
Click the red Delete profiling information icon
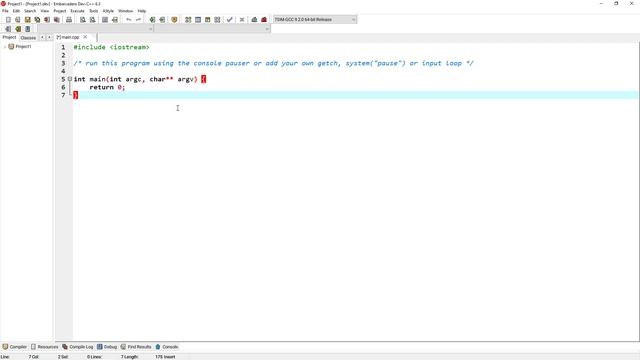[x=264, y=20]
